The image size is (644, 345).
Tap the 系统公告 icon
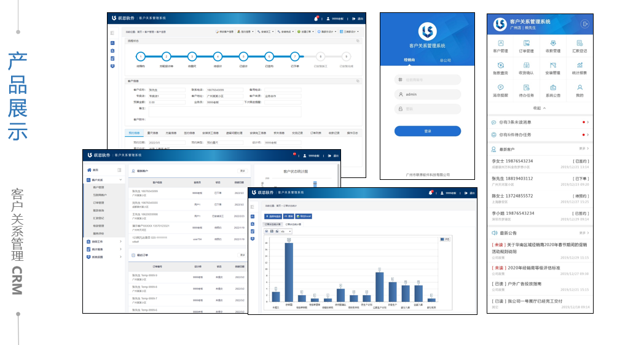[553, 88]
